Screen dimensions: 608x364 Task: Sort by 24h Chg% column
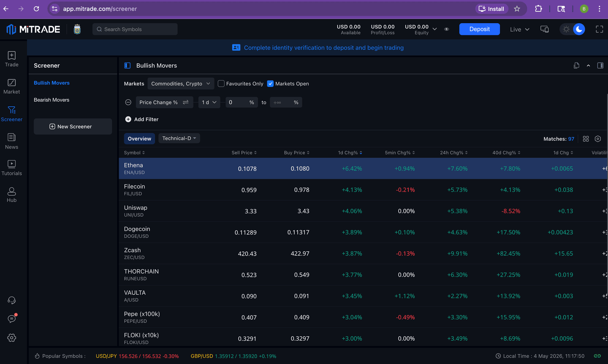click(454, 153)
